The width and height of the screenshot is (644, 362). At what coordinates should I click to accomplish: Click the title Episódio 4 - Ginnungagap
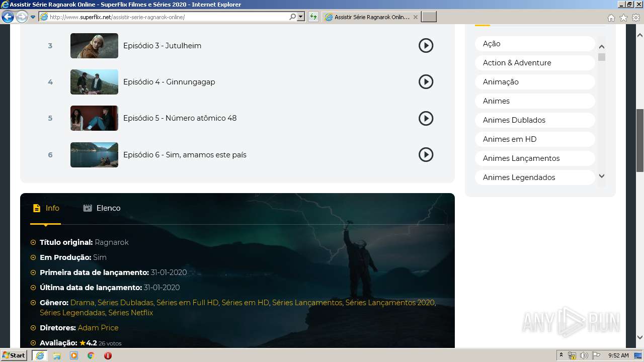pyautogui.click(x=169, y=82)
